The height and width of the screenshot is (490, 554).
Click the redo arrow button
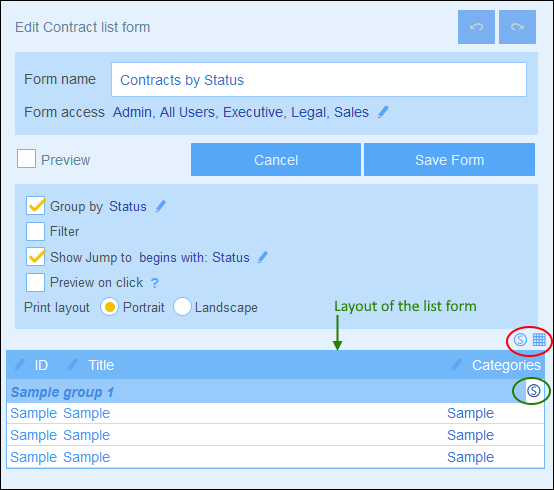pyautogui.click(x=517, y=27)
